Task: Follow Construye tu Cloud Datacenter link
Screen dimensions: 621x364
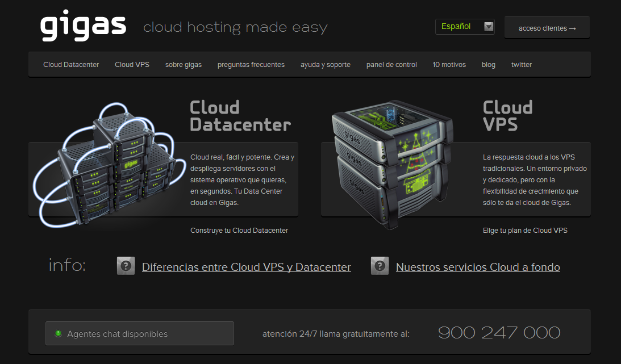Action: tap(239, 231)
